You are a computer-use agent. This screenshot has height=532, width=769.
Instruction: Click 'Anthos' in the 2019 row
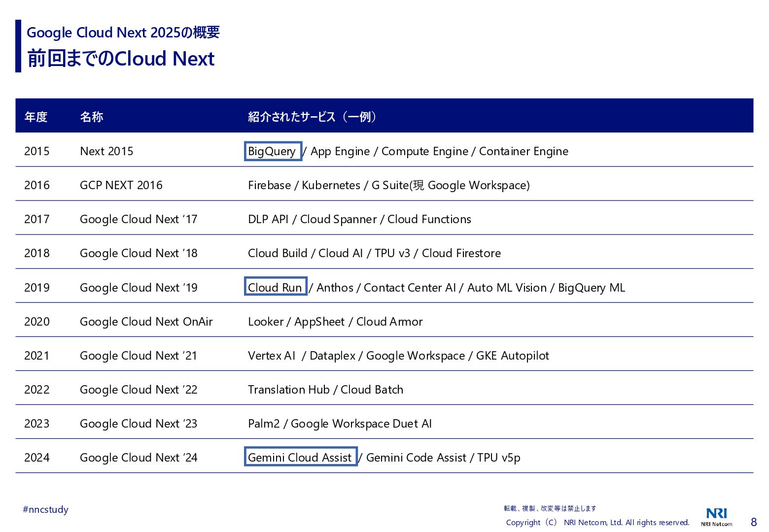coord(335,288)
